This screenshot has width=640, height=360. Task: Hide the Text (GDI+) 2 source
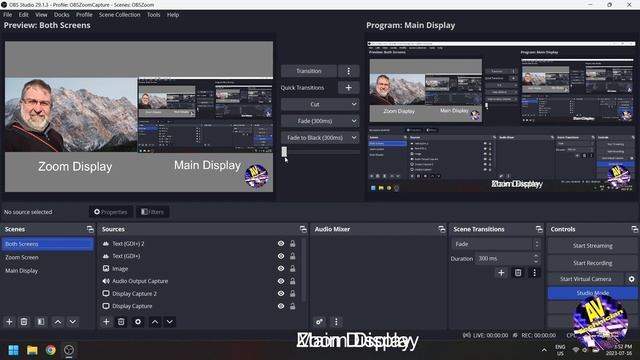[x=281, y=243]
